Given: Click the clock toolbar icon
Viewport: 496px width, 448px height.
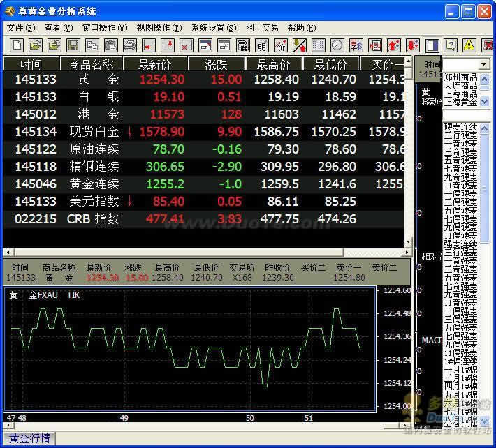Looking at the screenshot, I should tap(337, 46).
